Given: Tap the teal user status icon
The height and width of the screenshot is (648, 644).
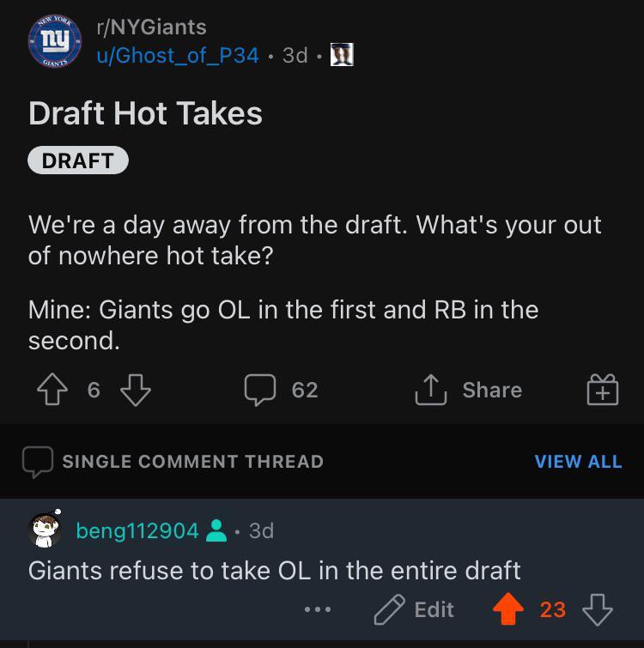Looking at the screenshot, I should [x=217, y=531].
